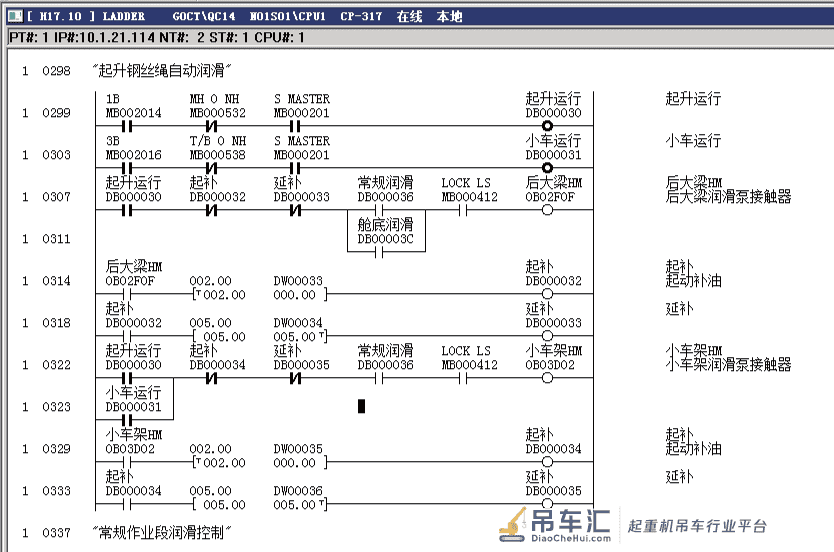Click the comment "常规作业段润滑控制" at step 0337
Viewport: 834px width, 552px height.
pyautogui.click(x=162, y=532)
